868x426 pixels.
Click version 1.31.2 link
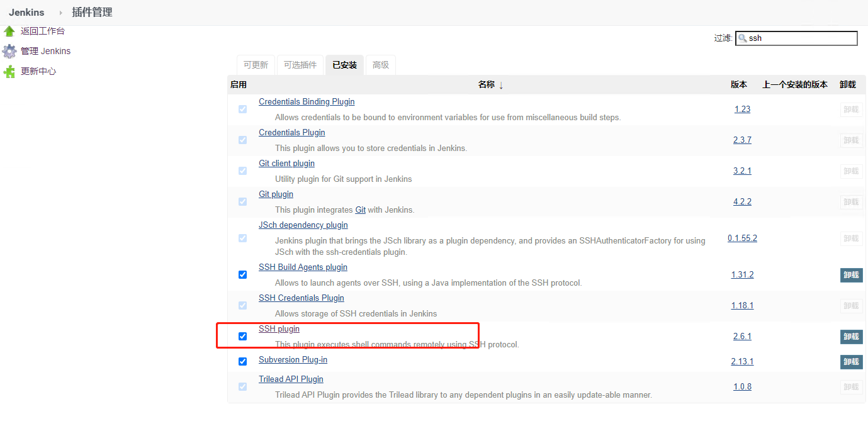pyautogui.click(x=742, y=274)
